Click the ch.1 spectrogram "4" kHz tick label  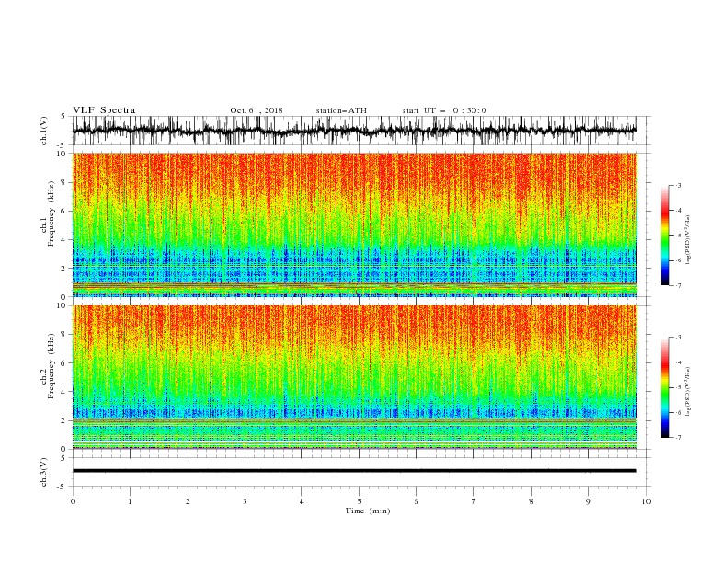coord(63,240)
